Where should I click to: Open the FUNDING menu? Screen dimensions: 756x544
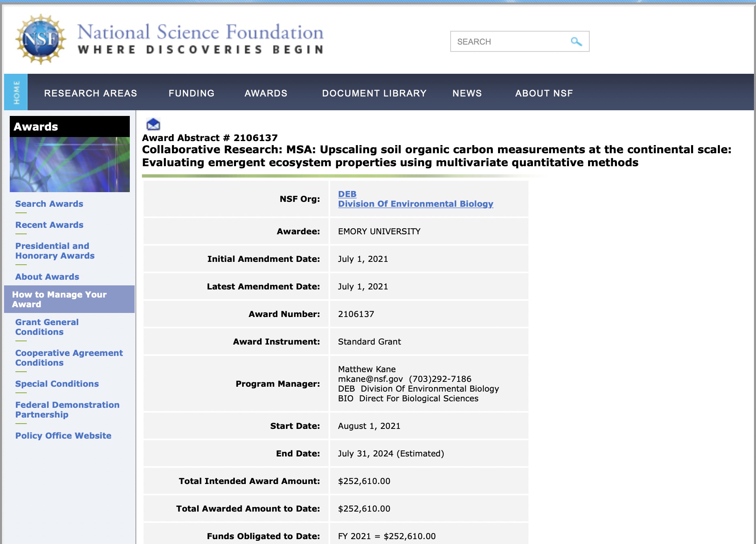[191, 93]
